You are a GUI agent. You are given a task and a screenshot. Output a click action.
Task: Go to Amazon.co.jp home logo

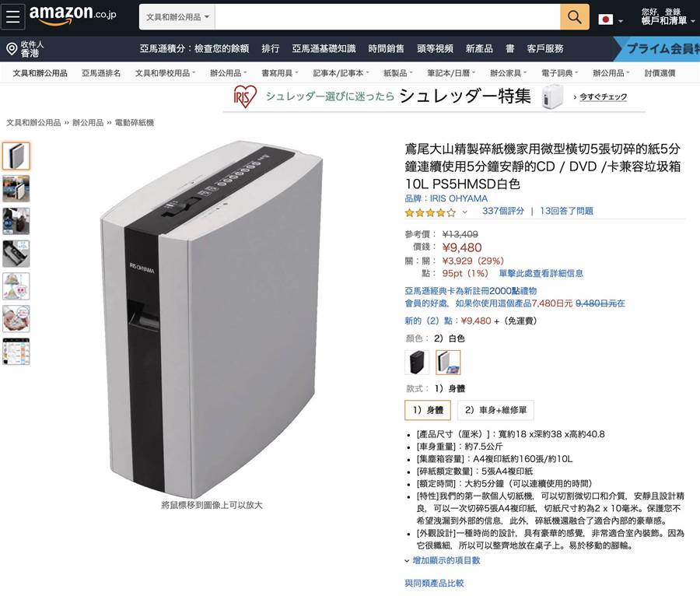73,16
